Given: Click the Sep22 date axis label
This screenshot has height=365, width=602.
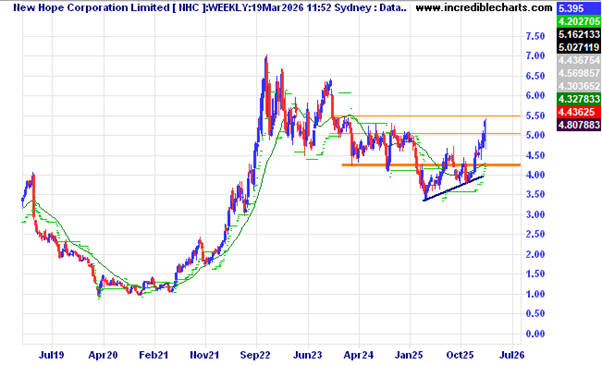Looking at the screenshot, I should [256, 355].
